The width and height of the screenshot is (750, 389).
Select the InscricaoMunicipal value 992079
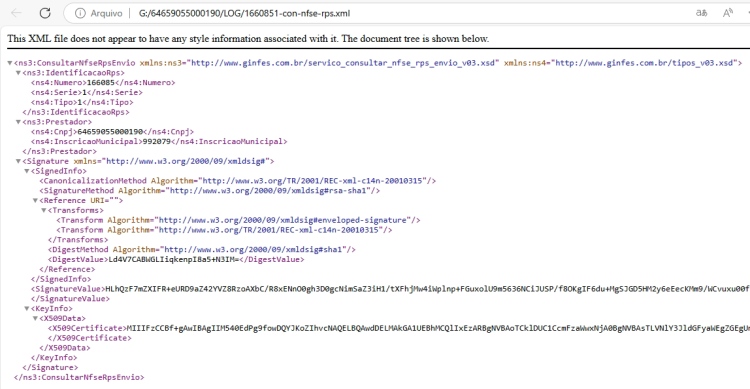(x=156, y=142)
